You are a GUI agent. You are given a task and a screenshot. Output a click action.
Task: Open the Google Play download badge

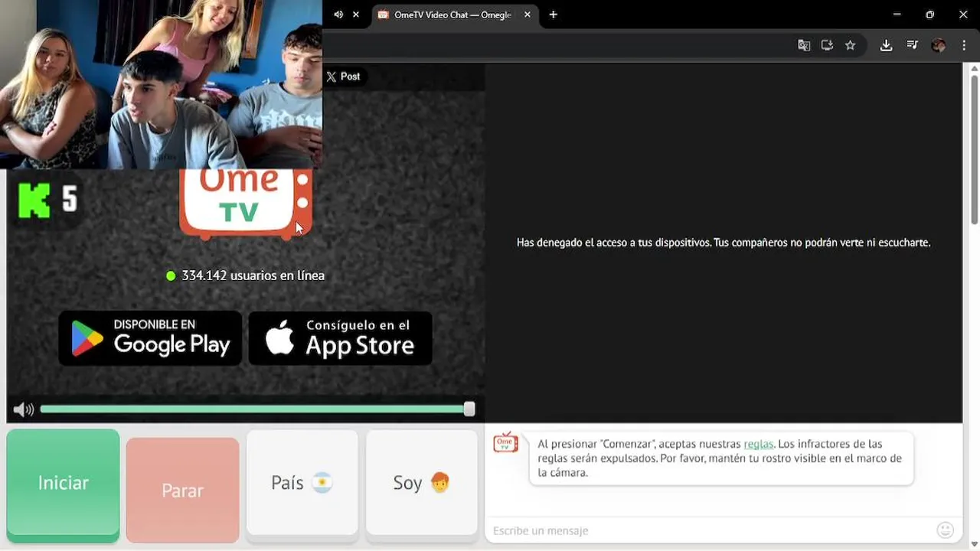(x=150, y=337)
